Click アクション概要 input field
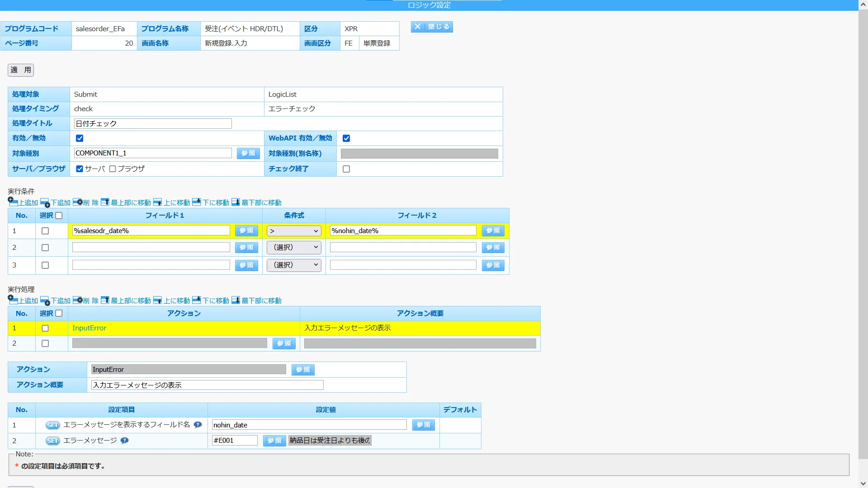The height and width of the screenshot is (488, 868). coord(208,385)
